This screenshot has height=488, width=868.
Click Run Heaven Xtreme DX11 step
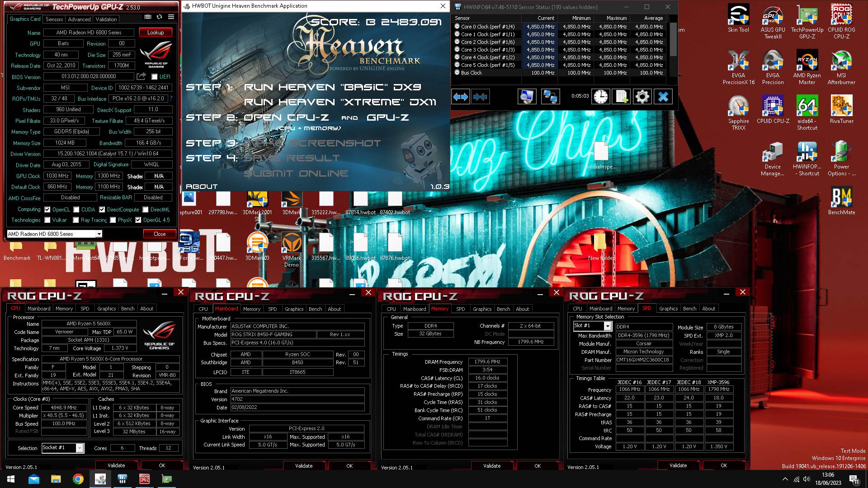340,102
